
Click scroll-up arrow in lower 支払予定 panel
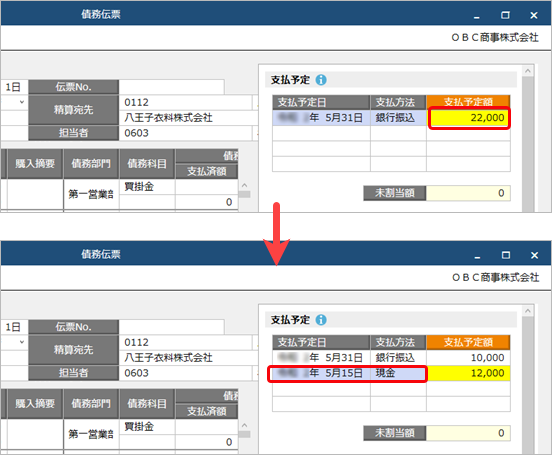pos(528,311)
